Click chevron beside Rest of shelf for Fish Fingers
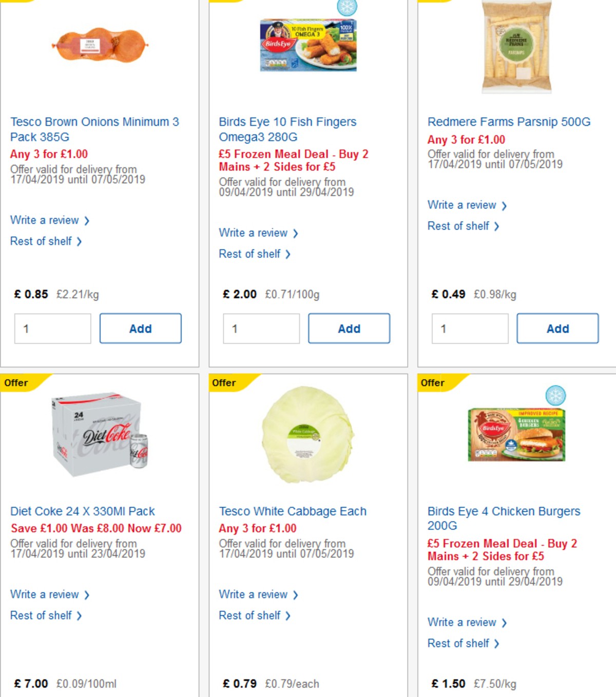Image resolution: width=616 pixels, height=697 pixels. click(288, 254)
